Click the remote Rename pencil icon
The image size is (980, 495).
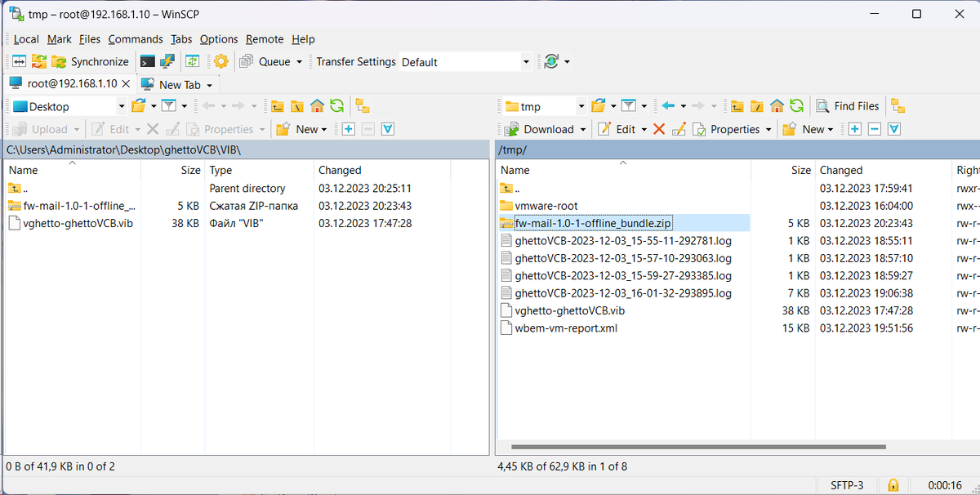coord(678,129)
